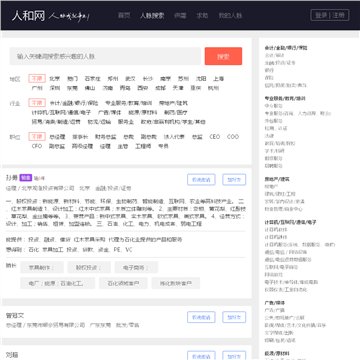This screenshot has height=360, width=360.
Task: Filter region by 广州
Action: 37,88
